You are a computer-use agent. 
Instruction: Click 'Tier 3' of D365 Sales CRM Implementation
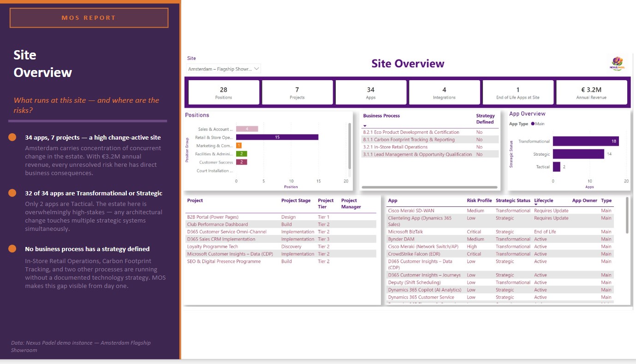(x=324, y=239)
